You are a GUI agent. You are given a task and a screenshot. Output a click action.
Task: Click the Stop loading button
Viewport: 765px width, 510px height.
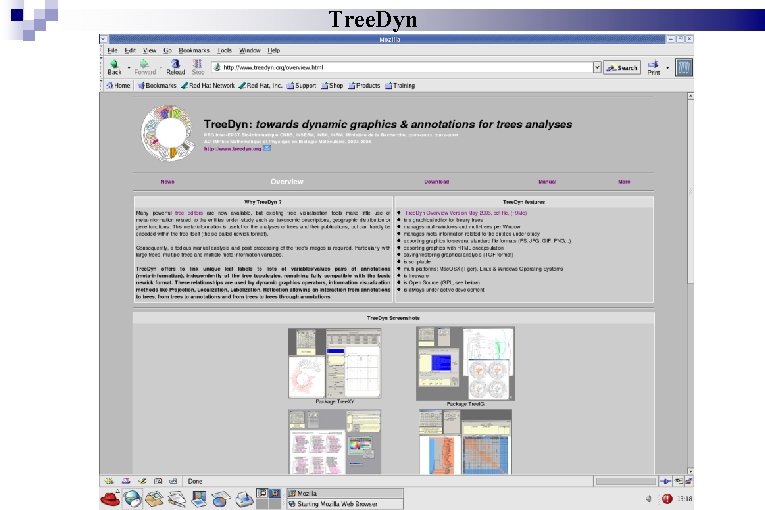pos(198,67)
